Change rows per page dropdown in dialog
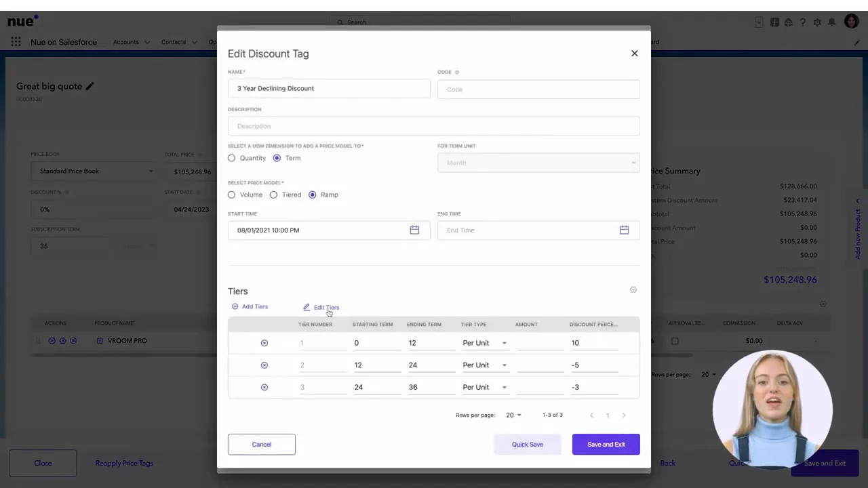 tap(513, 415)
